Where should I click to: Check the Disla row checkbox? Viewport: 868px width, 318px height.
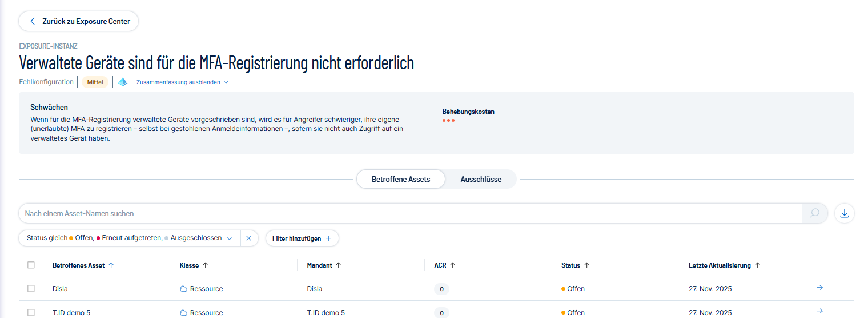click(x=31, y=289)
